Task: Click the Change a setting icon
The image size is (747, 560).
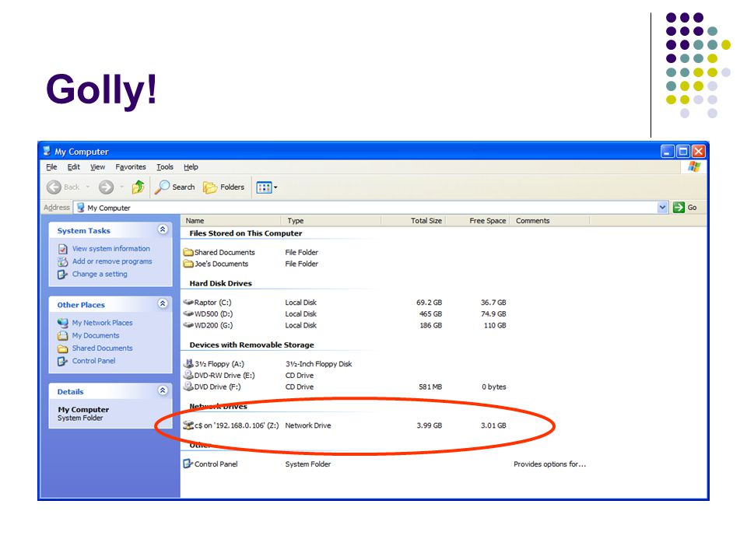Action: (x=63, y=275)
